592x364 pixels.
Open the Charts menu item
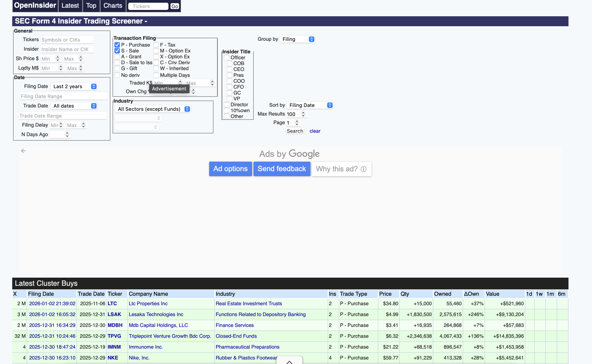click(x=113, y=5)
